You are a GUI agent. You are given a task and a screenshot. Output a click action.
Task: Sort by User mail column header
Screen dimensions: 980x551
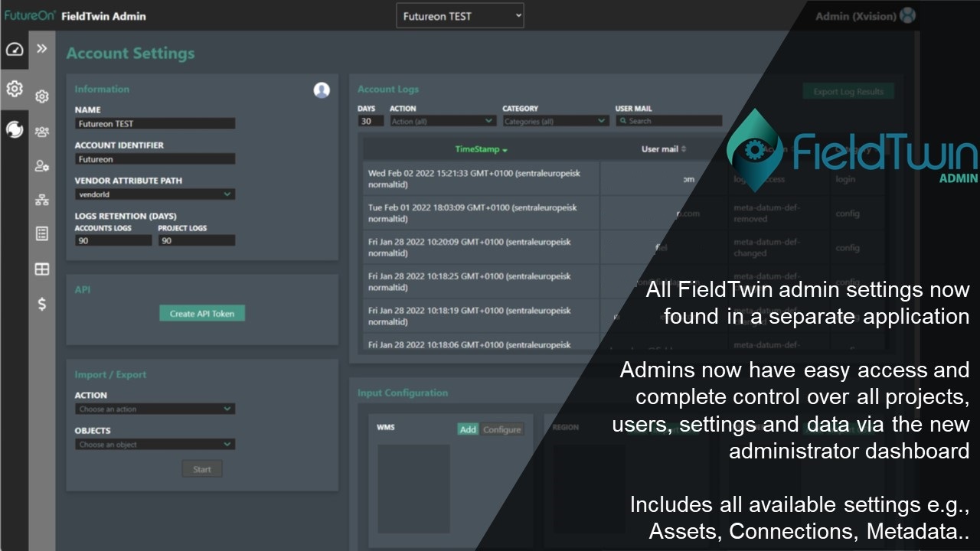point(664,149)
